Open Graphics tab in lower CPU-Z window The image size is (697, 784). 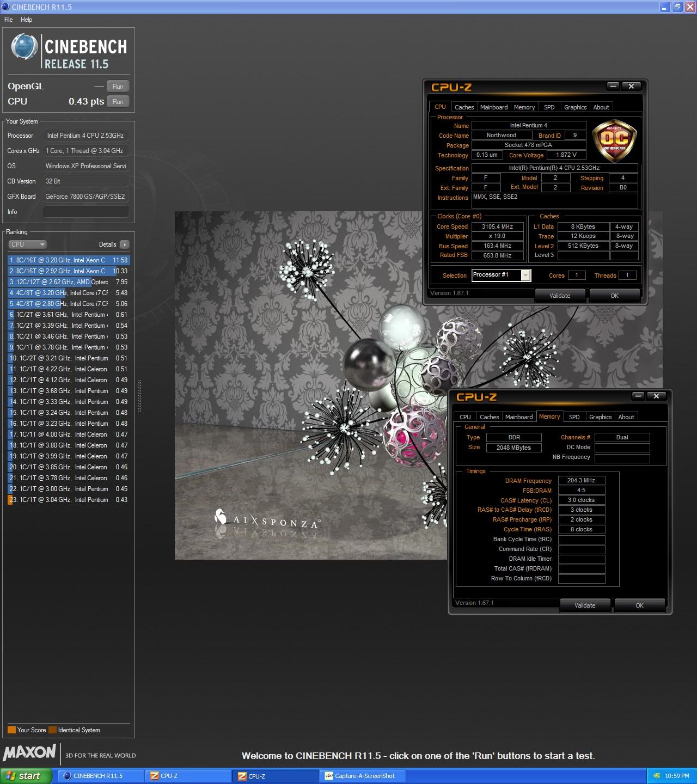click(x=600, y=417)
